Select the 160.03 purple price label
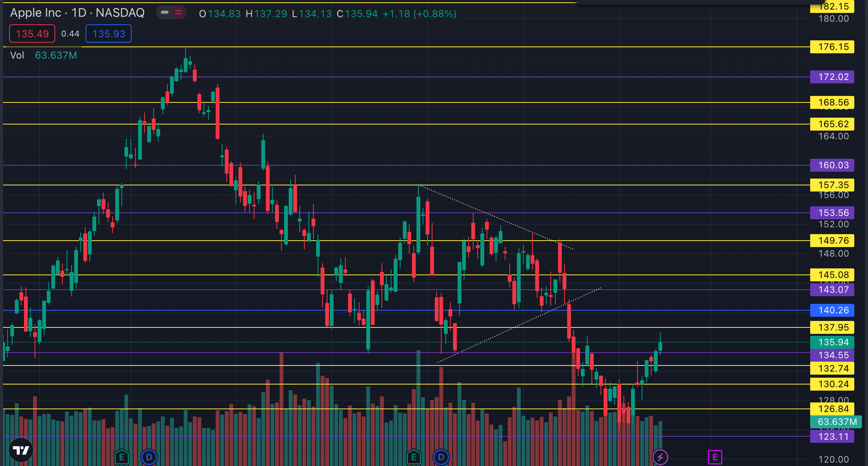This screenshot has width=868, height=466. pos(832,165)
